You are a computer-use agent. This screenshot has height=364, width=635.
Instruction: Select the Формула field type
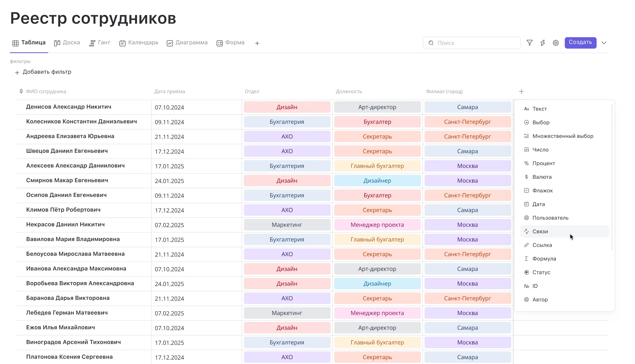pyautogui.click(x=544, y=259)
